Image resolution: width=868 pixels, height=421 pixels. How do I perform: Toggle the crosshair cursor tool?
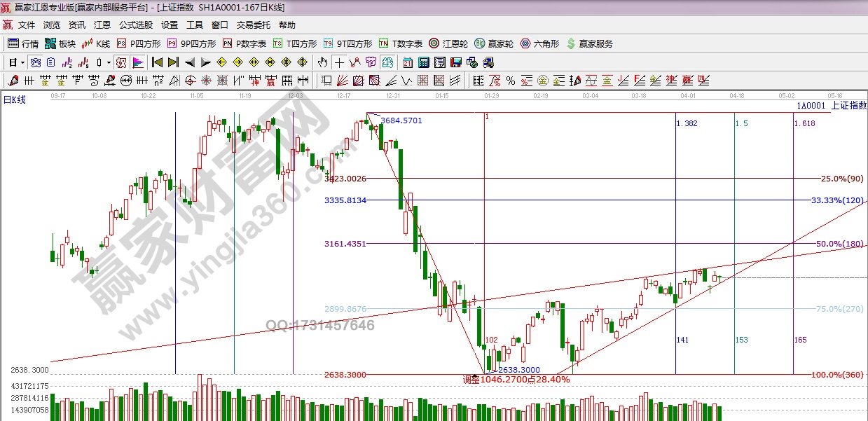[339, 62]
